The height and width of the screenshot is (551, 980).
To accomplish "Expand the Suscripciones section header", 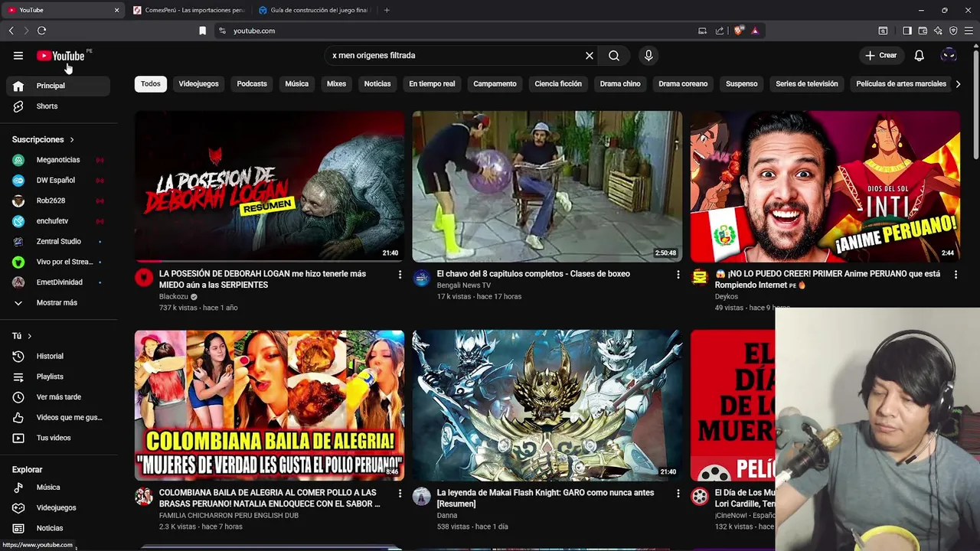I will (x=44, y=139).
